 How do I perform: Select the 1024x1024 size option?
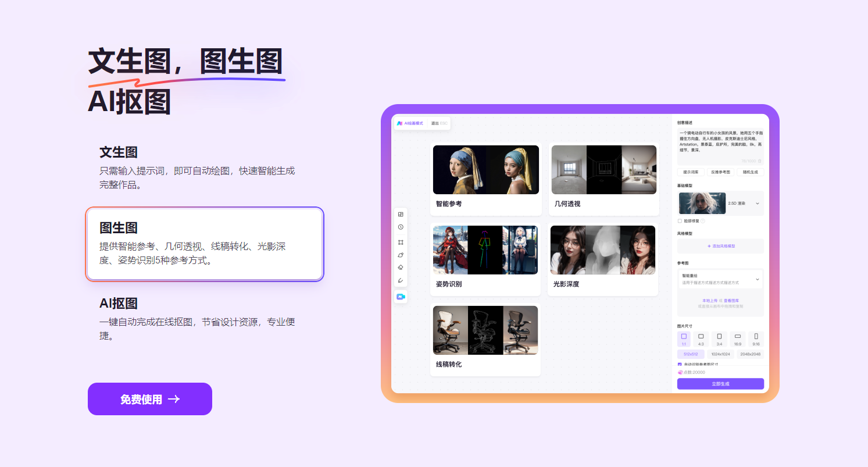[719, 354]
